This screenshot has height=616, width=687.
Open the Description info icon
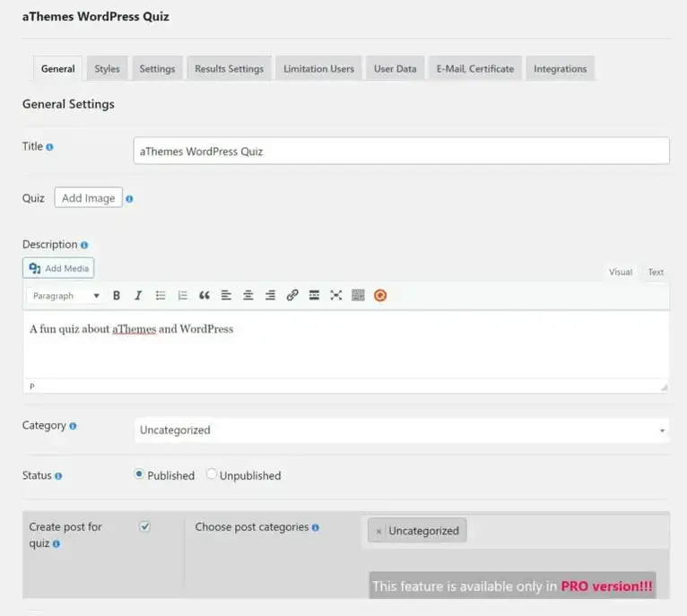[84, 246]
